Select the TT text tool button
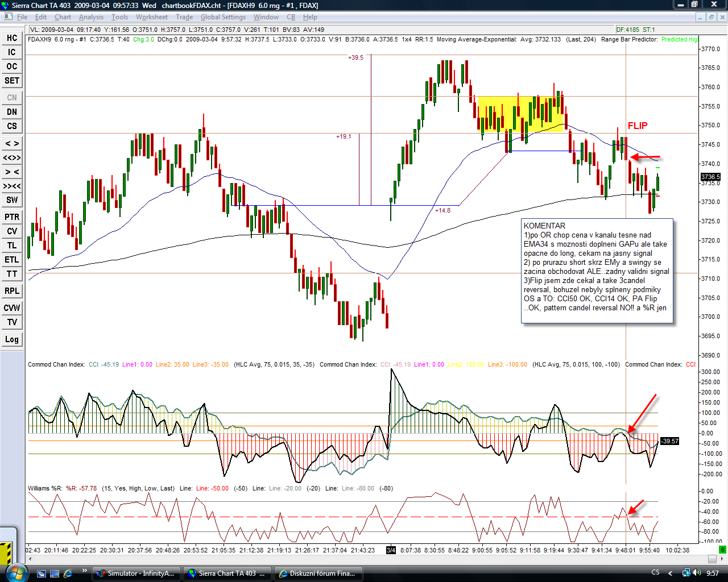Viewport: 728px width, 582px height. pyautogui.click(x=12, y=274)
